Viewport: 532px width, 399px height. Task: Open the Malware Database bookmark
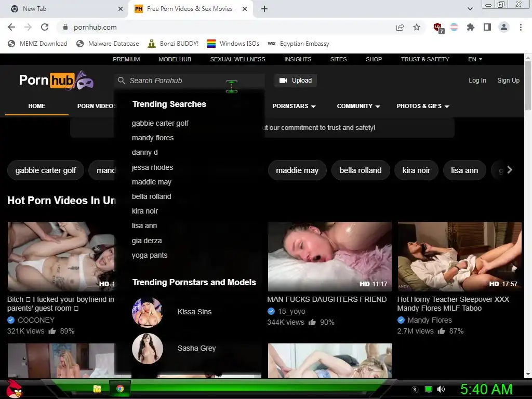pos(108,44)
